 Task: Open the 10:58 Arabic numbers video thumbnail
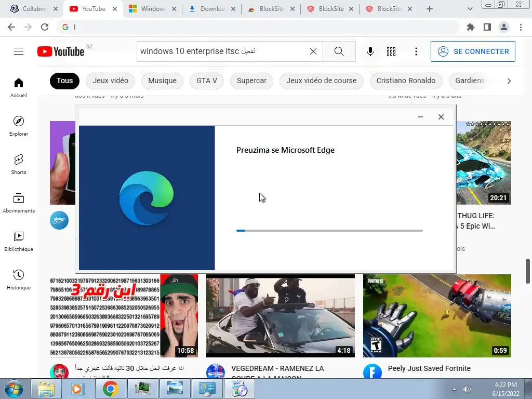(x=124, y=315)
